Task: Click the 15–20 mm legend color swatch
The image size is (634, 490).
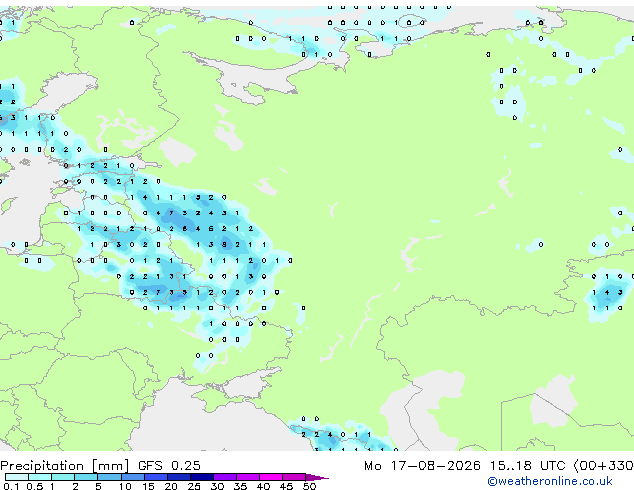Action: [156, 477]
